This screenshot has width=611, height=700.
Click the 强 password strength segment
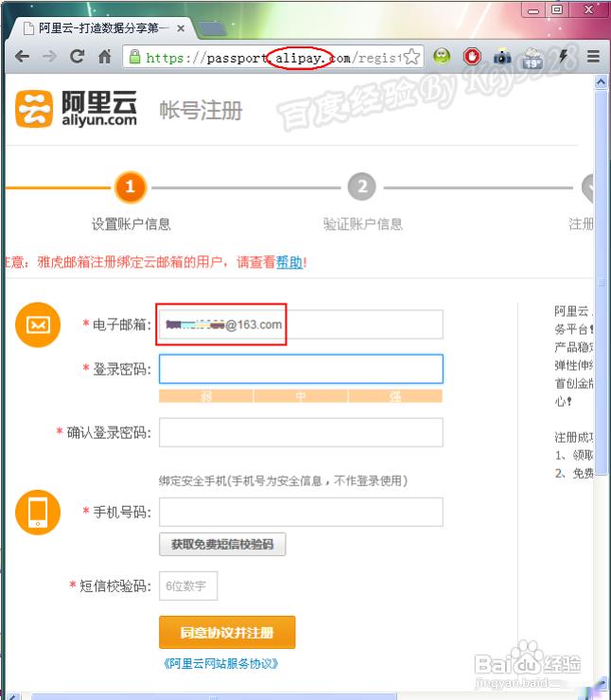pos(395,396)
